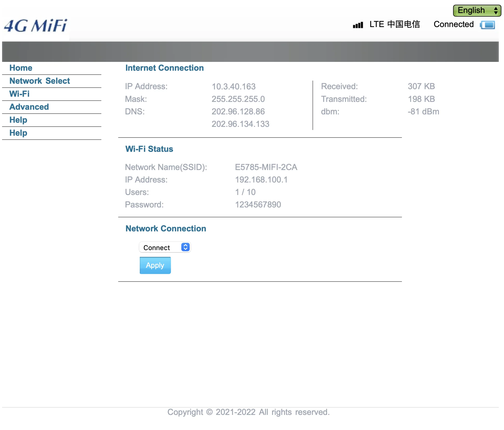Open the Wi-Fi settings page

coord(19,94)
